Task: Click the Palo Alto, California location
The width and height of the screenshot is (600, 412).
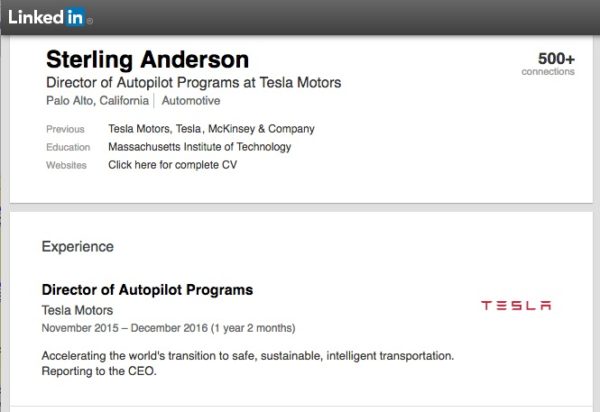Action: [97, 101]
